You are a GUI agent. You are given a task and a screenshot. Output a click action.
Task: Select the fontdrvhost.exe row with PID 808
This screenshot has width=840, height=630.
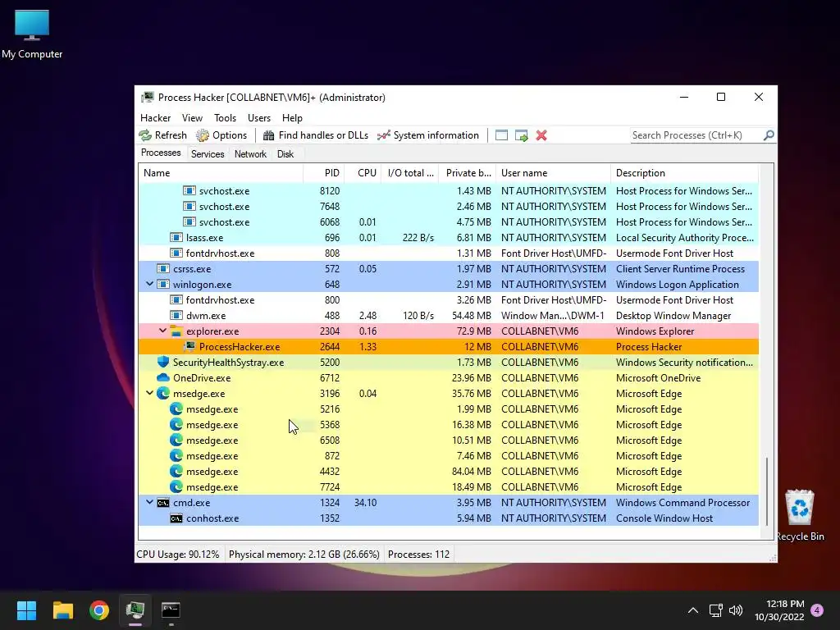(449, 253)
